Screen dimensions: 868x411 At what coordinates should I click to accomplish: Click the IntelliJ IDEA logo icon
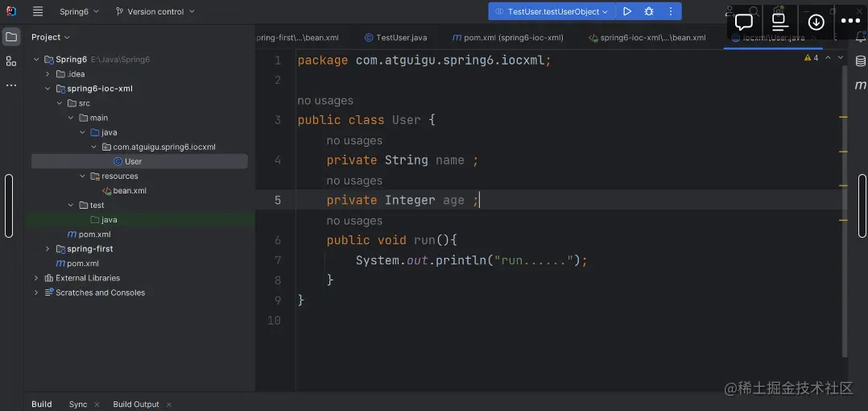pyautogui.click(x=11, y=11)
